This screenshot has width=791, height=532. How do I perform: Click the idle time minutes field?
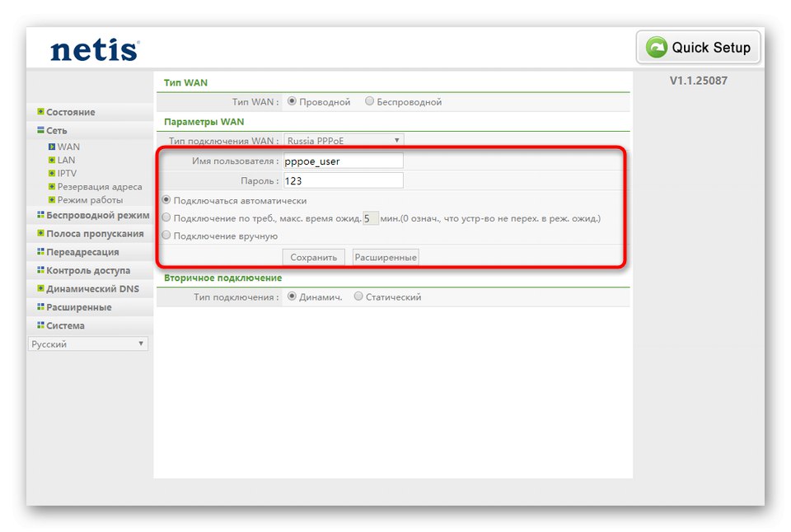(370, 218)
